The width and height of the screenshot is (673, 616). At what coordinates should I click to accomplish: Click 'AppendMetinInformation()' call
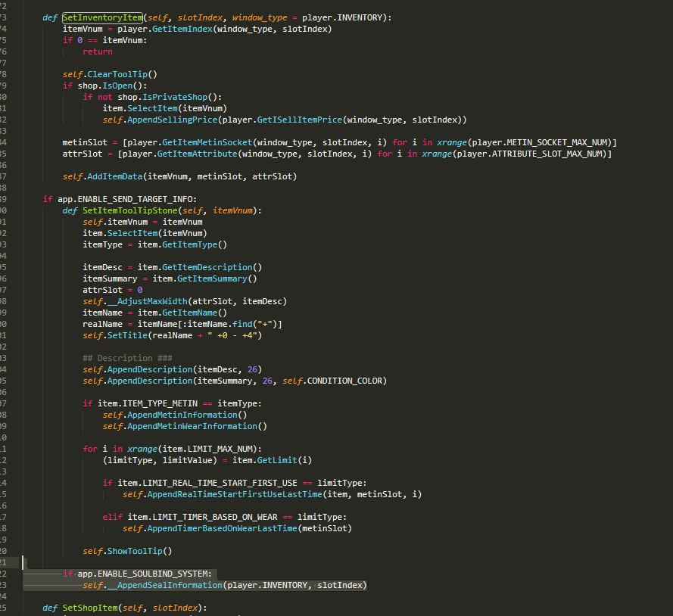[187, 415]
